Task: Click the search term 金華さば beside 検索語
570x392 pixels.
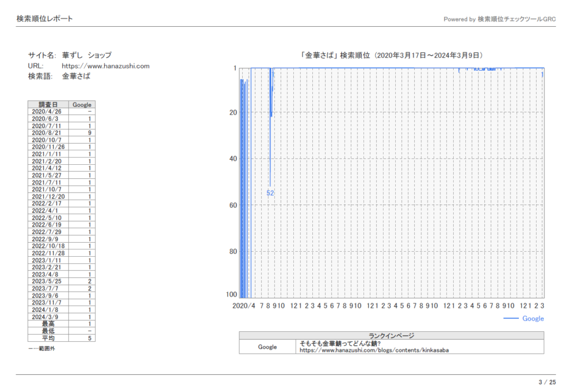Action: 76,76
